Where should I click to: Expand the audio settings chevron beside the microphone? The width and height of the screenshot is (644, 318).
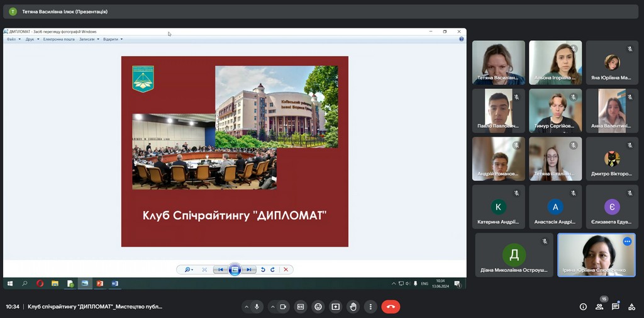coord(246,307)
